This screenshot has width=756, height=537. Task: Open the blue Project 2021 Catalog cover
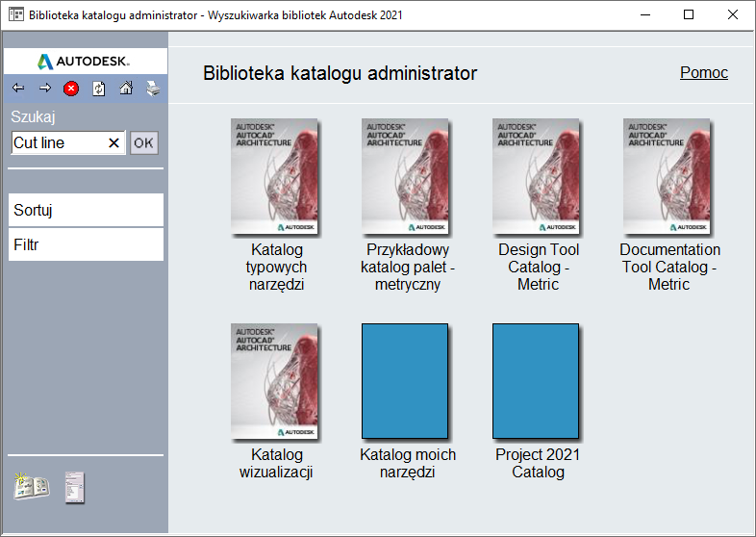pyautogui.click(x=536, y=381)
